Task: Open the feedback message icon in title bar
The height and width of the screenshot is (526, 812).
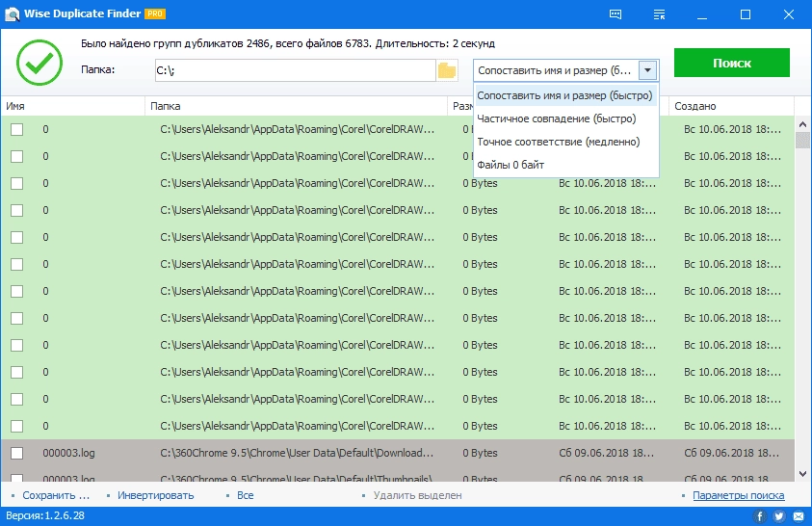Action: [x=616, y=14]
